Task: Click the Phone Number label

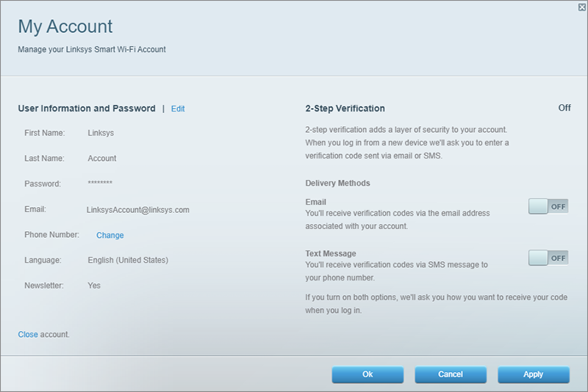Action: (x=51, y=235)
